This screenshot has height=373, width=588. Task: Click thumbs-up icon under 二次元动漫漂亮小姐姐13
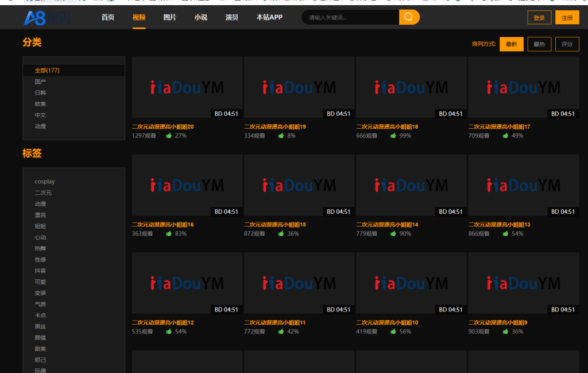[x=505, y=234]
